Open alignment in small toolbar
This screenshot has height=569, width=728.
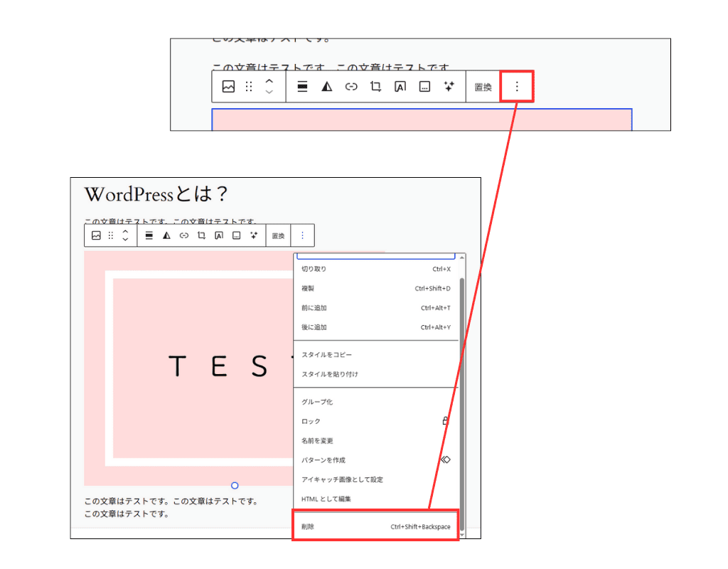tap(149, 235)
